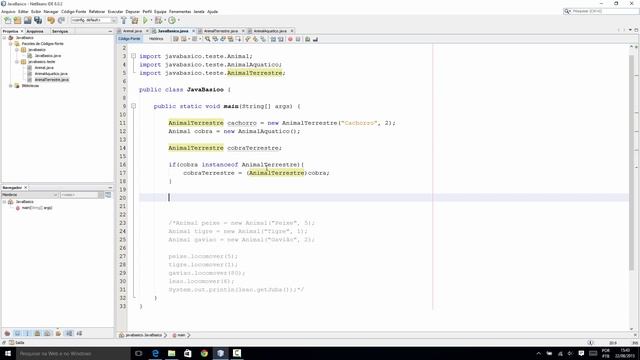Open the Código-Fonte menu
The image size is (640, 360).
point(73,11)
